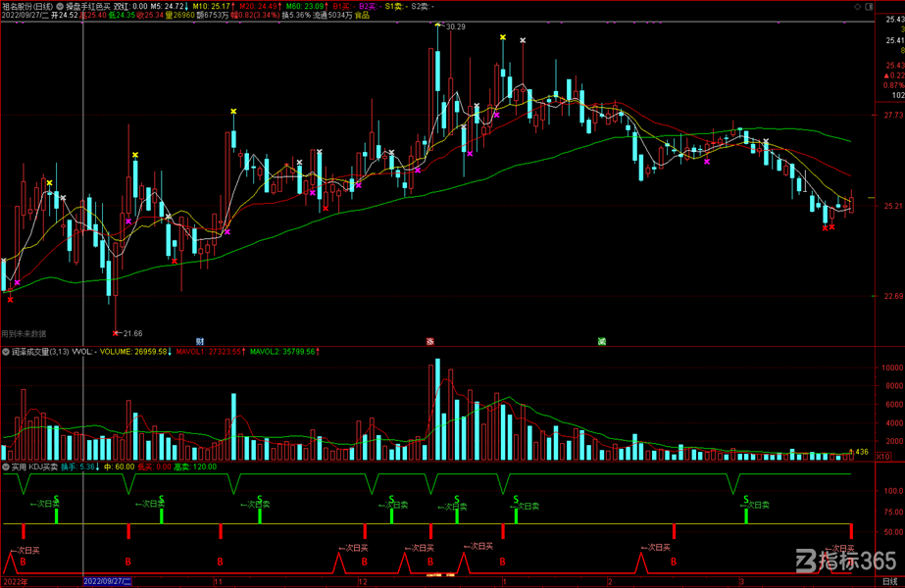Screen dimensions: 905x588
Task: Click the 10000 volume axis label
Action: [892, 367]
